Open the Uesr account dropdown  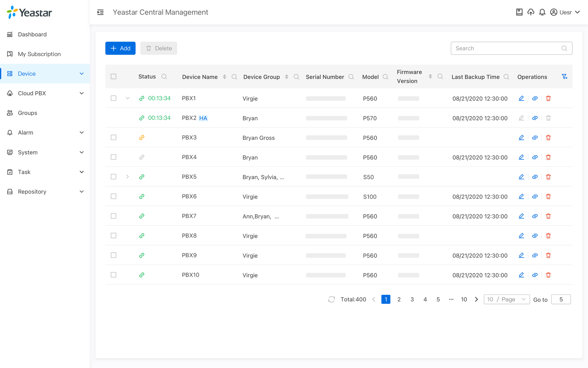click(x=565, y=12)
